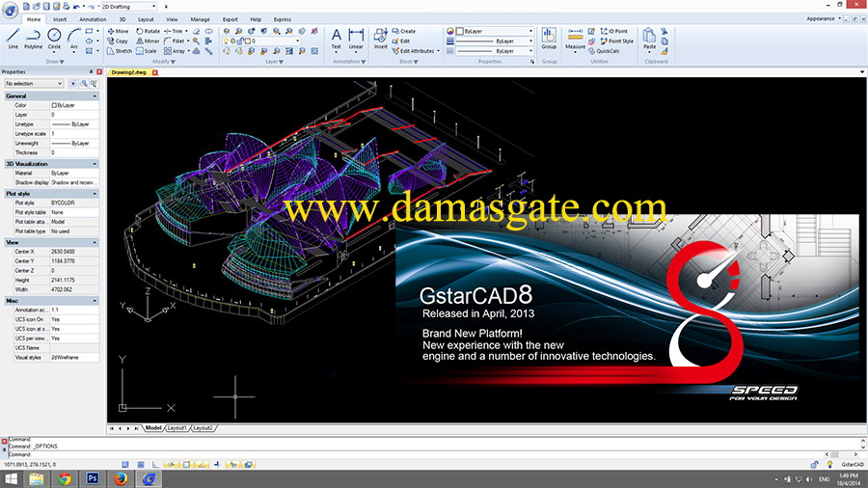
Task: Choose the Stretch command
Action: pyautogui.click(x=120, y=51)
